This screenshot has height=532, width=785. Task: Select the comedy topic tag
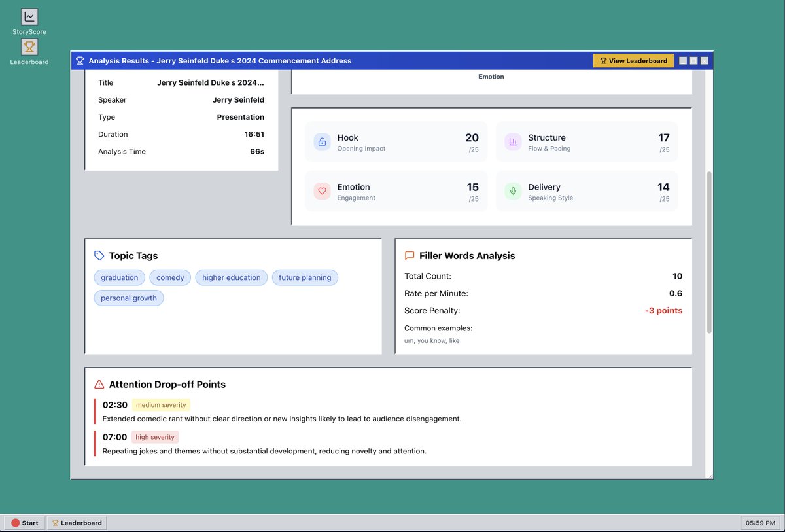(x=170, y=277)
